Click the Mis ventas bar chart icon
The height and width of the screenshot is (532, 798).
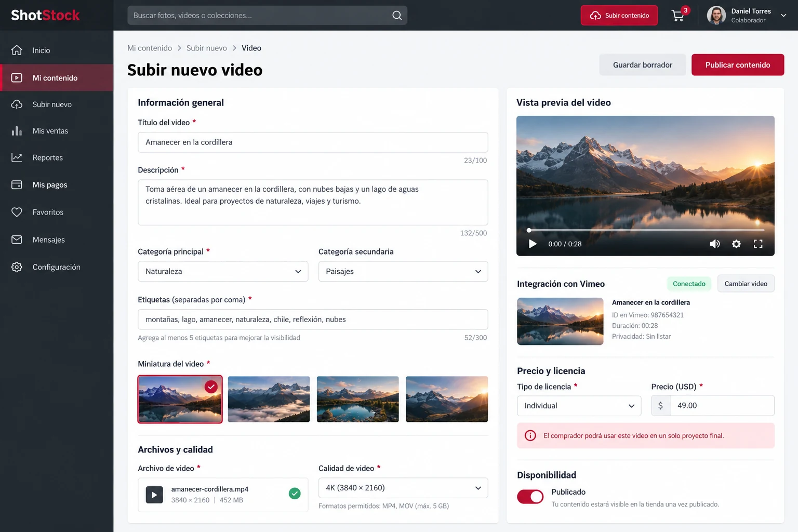[17, 131]
